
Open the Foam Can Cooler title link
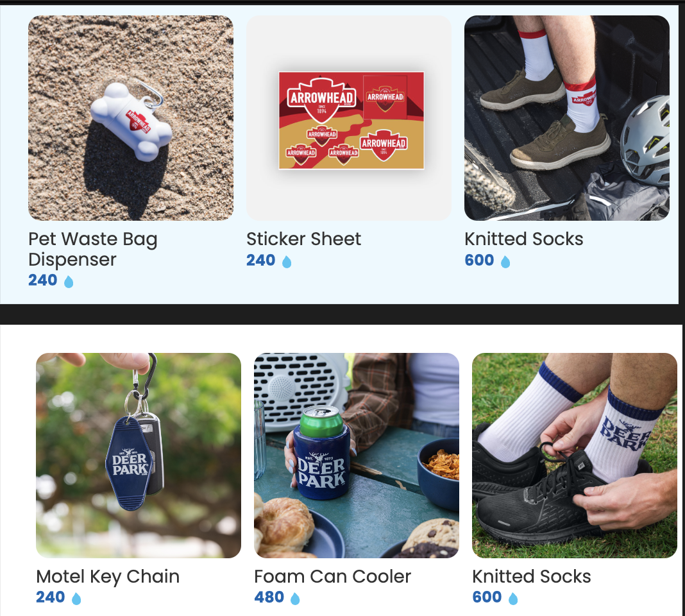click(332, 576)
